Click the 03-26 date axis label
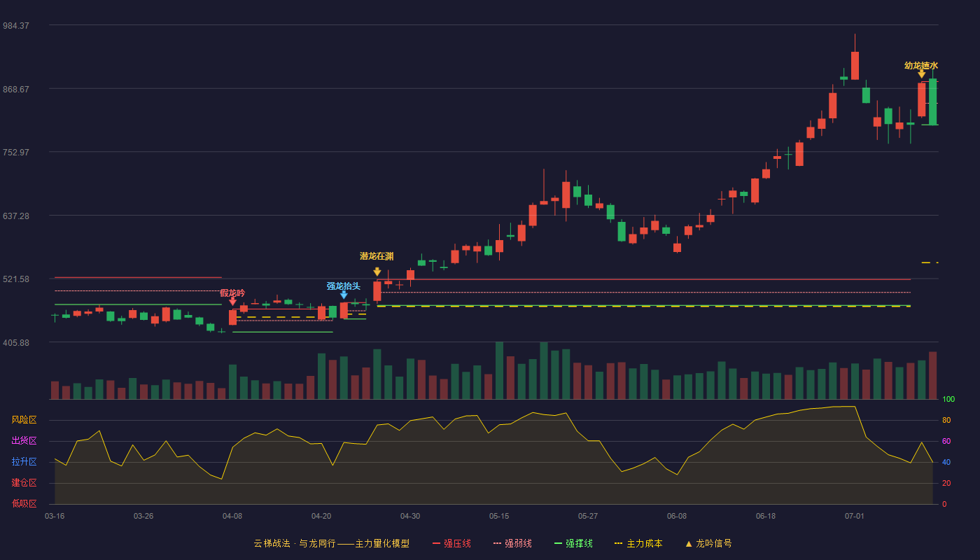 click(x=143, y=516)
